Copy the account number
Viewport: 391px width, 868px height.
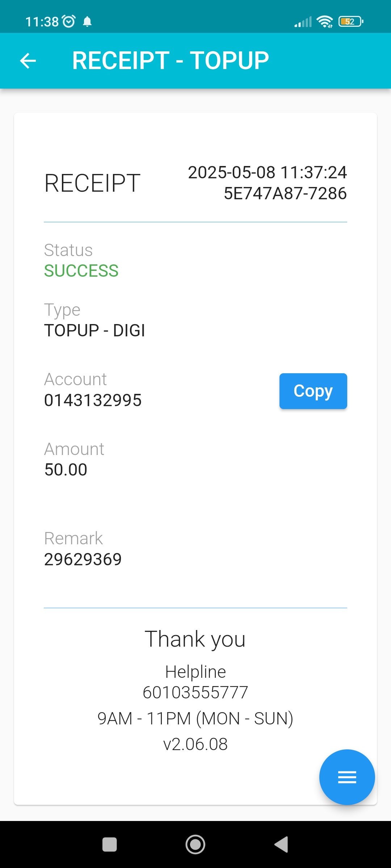click(x=313, y=391)
